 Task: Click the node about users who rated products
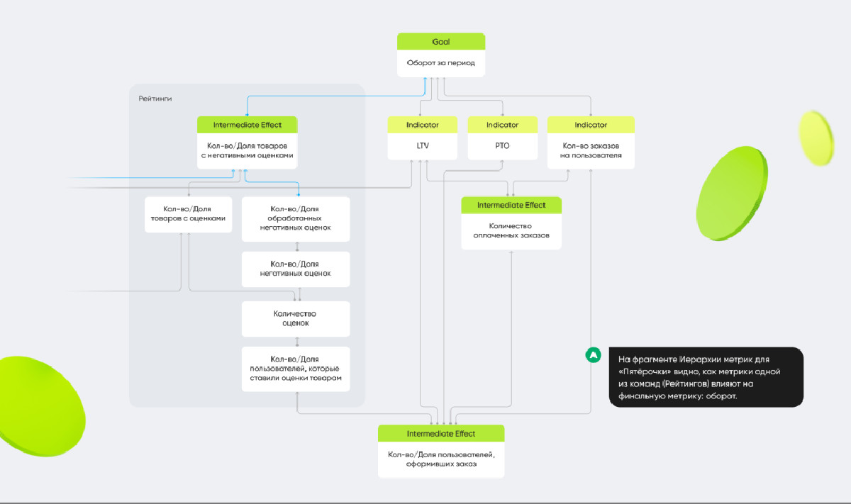296,369
